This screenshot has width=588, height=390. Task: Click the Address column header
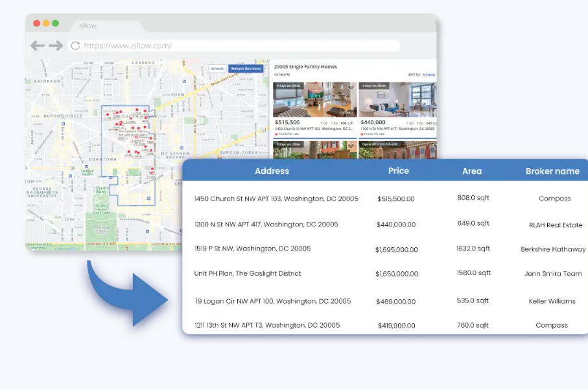click(272, 171)
